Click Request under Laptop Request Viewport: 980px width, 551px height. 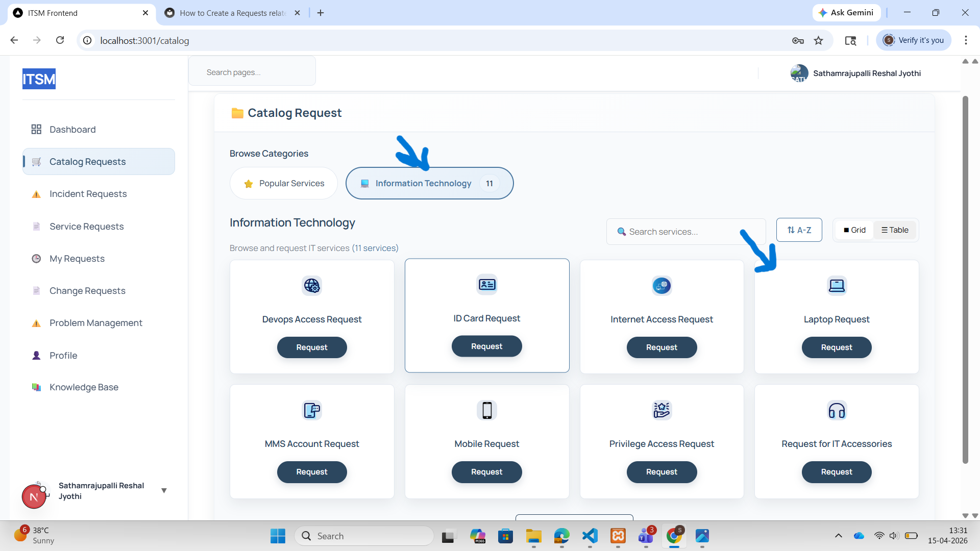coord(837,347)
